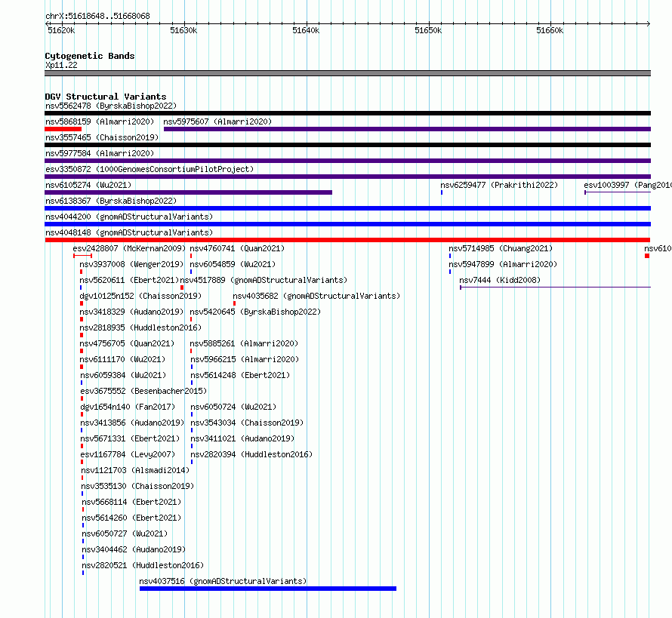Open dgv10125n152 (Chaisson2019) label
The height and width of the screenshot is (618, 672).
point(140,296)
